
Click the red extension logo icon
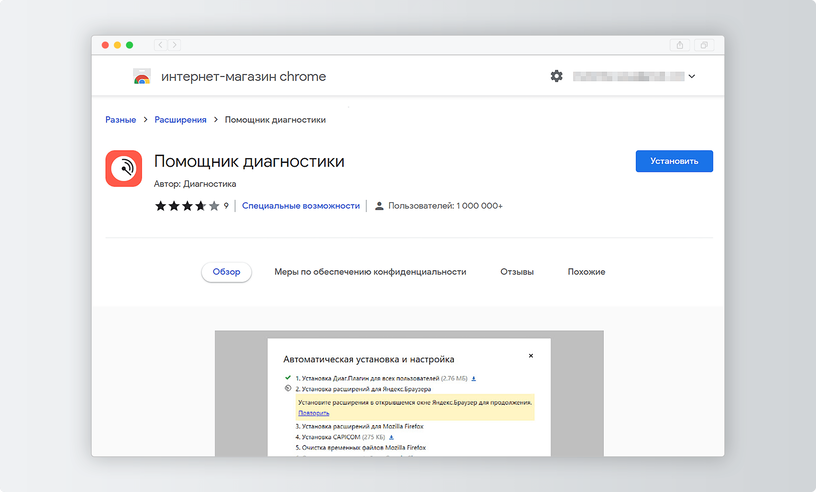point(124,168)
